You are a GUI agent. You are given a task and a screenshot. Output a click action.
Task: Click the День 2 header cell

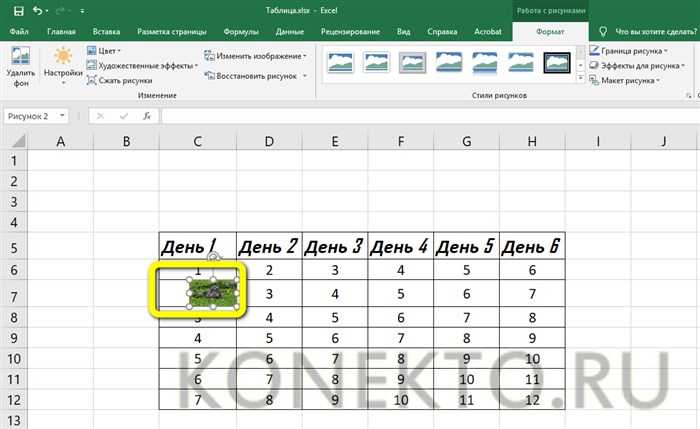269,246
